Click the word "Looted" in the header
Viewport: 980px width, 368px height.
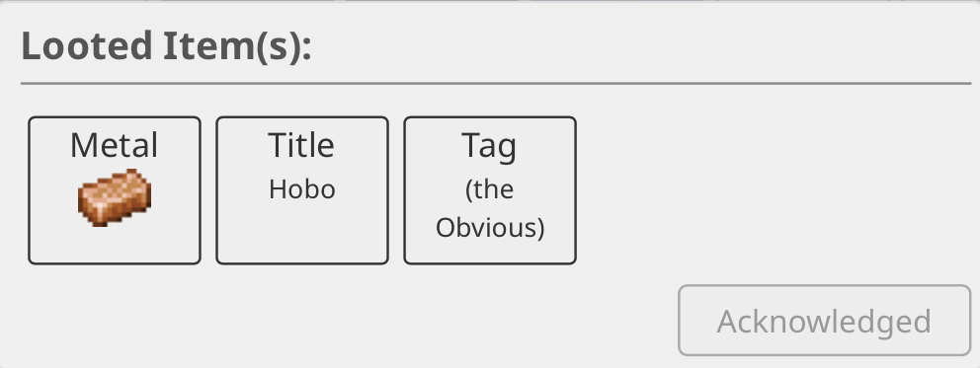(x=87, y=46)
